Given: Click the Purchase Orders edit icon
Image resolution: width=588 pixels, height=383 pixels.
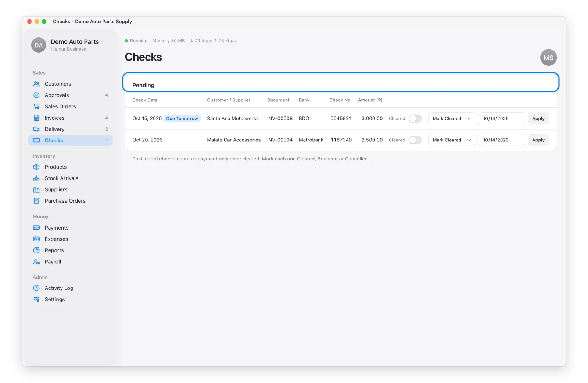Looking at the screenshot, I should (x=36, y=201).
